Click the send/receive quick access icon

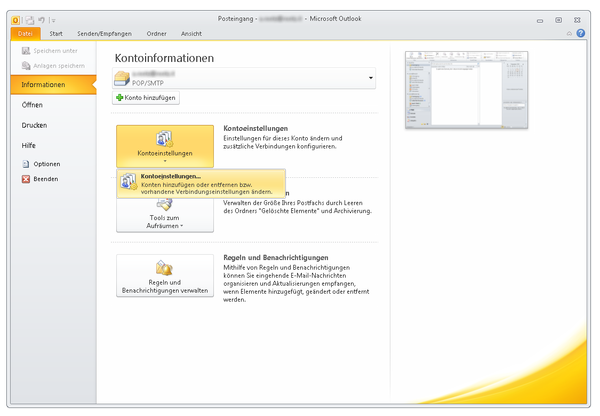tap(30, 20)
